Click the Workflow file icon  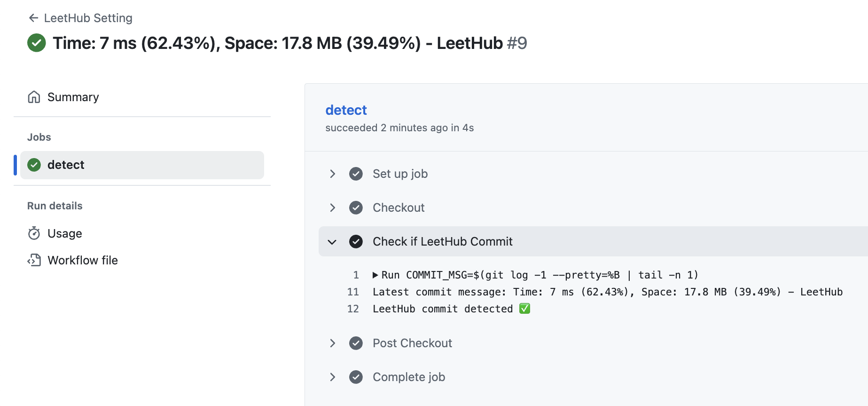[34, 260]
